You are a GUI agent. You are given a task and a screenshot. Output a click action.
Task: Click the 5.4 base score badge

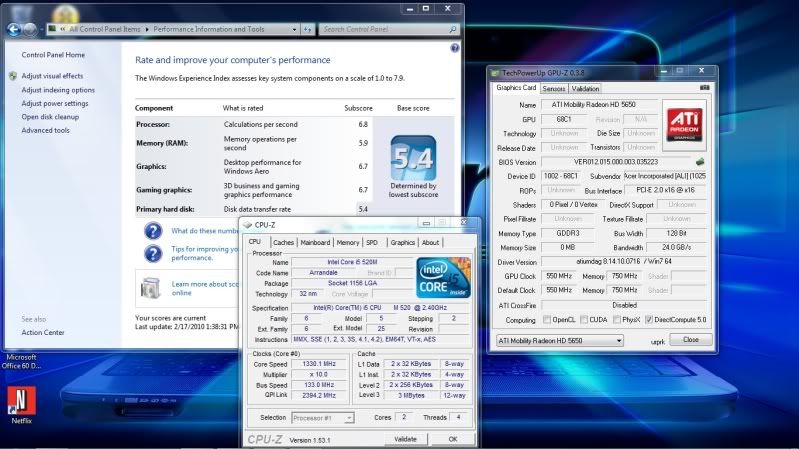pos(412,158)
